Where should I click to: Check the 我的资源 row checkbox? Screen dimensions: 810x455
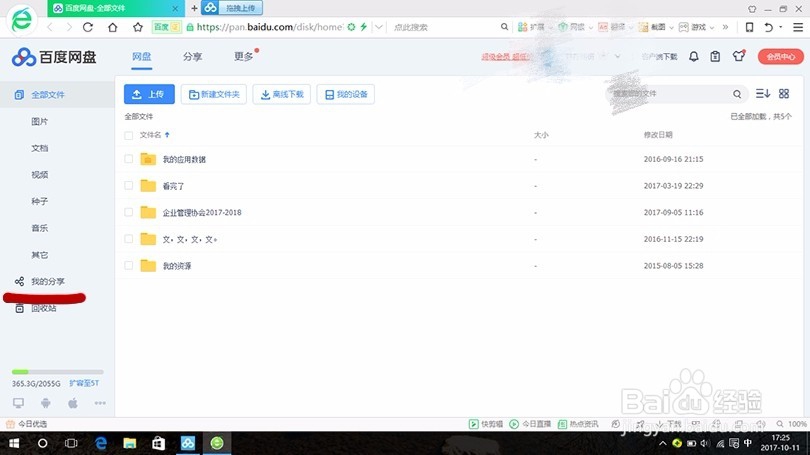coord(129,265)
